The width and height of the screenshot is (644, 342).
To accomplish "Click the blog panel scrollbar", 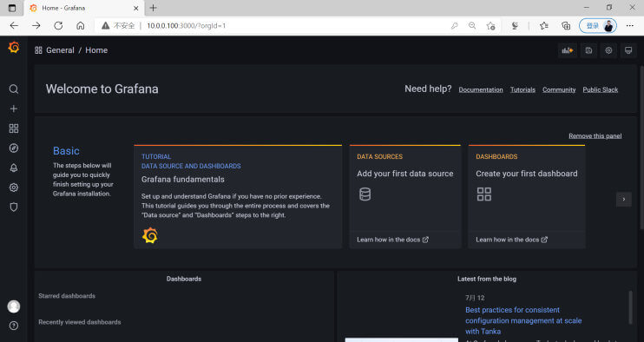I will pos(630,308).
